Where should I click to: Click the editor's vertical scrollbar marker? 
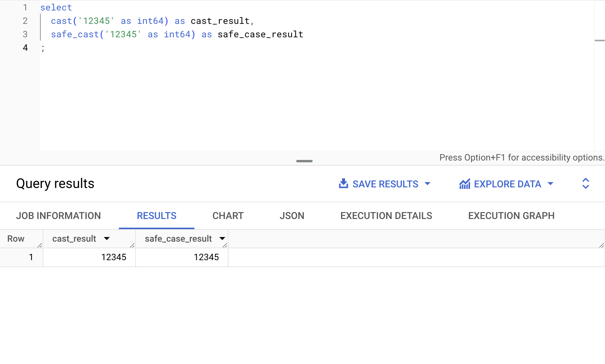(x=600, y=41)
